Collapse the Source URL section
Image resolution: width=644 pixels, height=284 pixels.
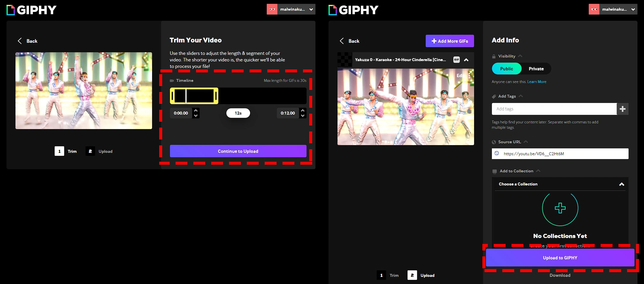pos(526,142)
